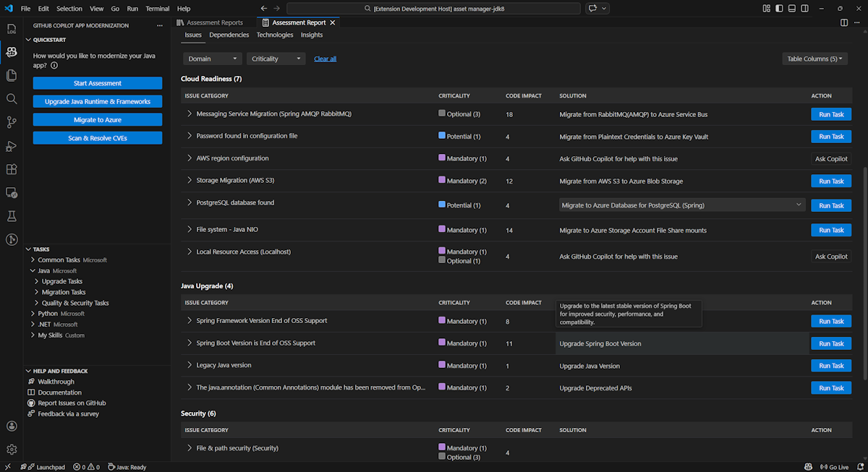Open the Source Control view
868x472 pixels.
coord(12,122)
